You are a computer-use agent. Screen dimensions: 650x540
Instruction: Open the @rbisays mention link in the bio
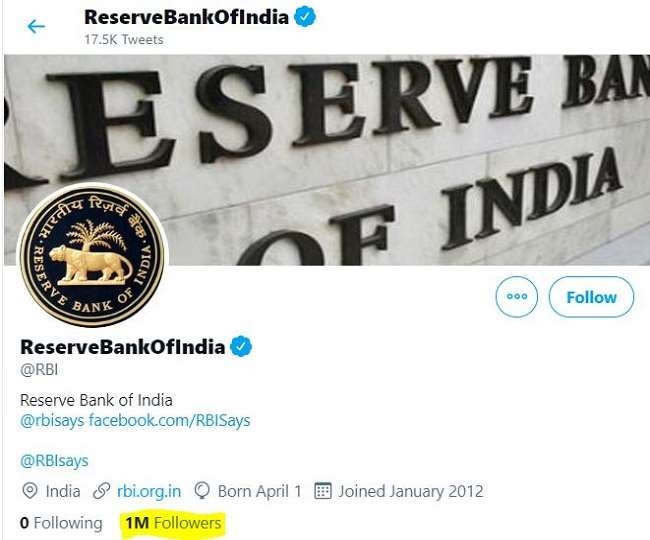pos(52,421)
